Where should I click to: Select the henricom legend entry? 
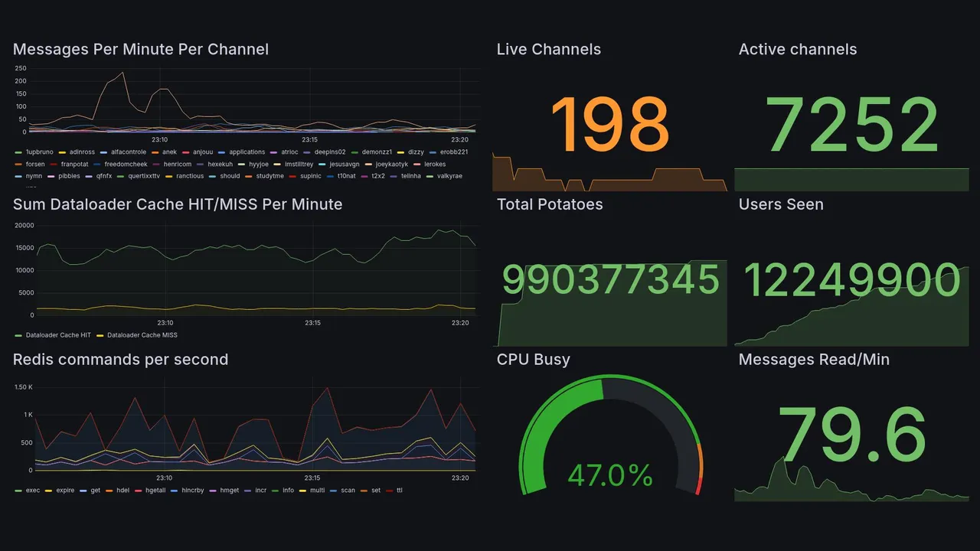(172, 165)
